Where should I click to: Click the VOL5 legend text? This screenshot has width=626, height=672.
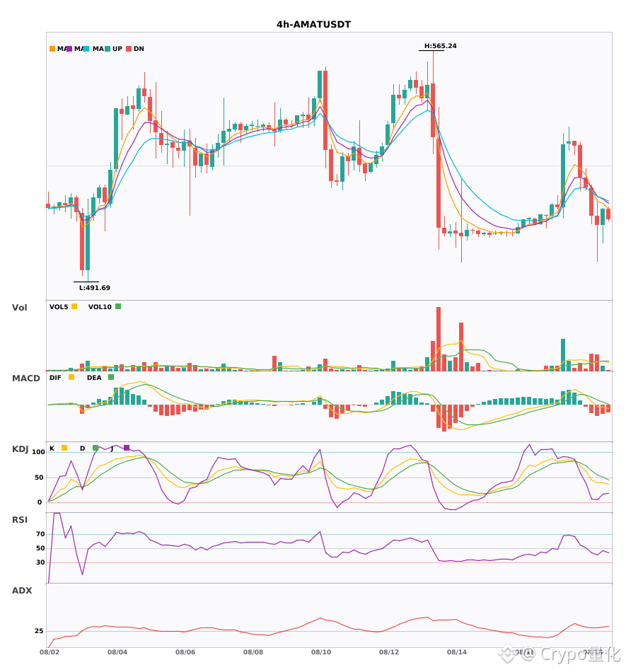click(59, 307)
